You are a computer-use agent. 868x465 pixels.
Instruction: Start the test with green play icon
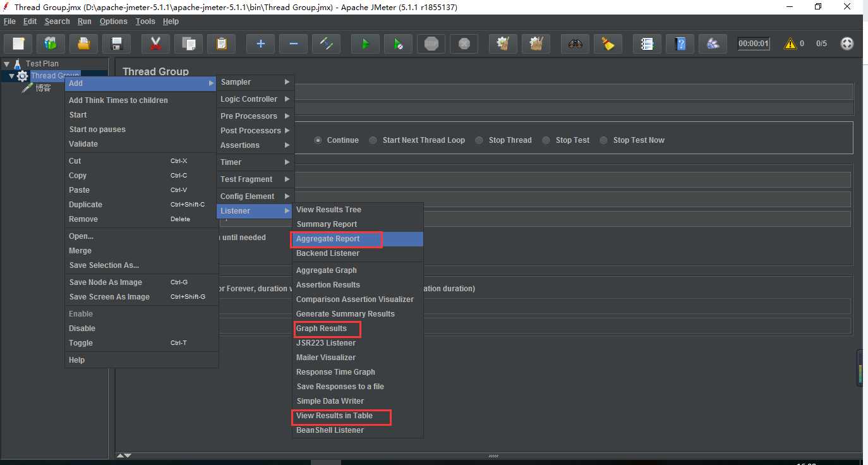pyautogui.click(x=365, y=44)
